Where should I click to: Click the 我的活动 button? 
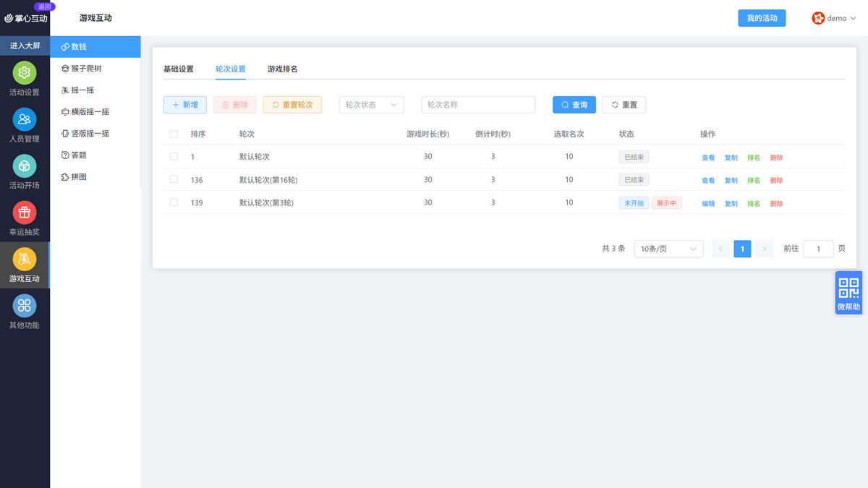click(762, 18)
